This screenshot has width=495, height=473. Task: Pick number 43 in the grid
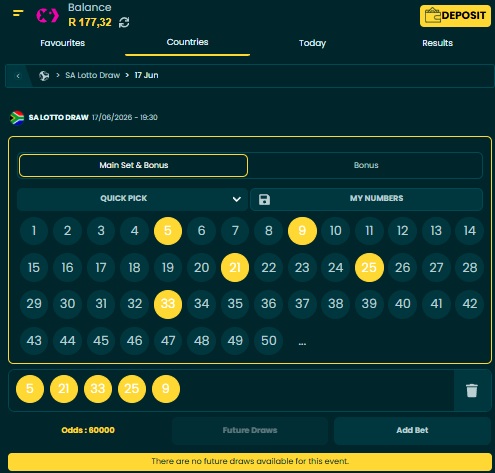34,341
